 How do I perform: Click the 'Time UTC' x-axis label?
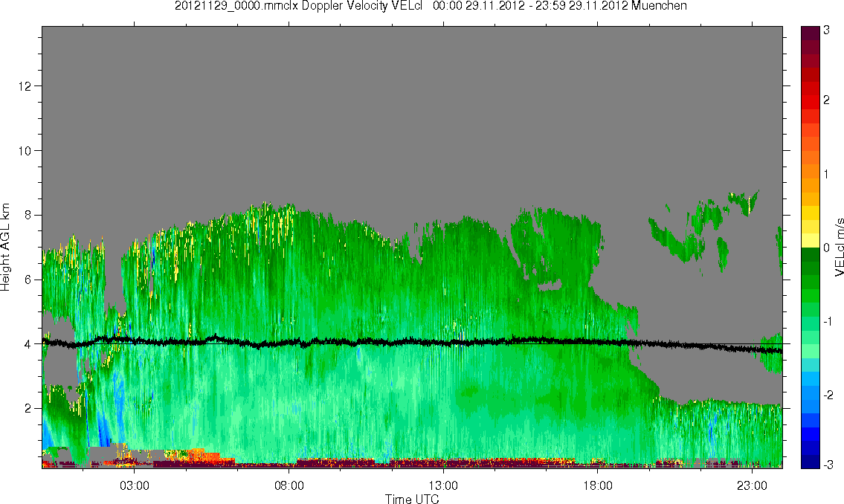point(412,499)
